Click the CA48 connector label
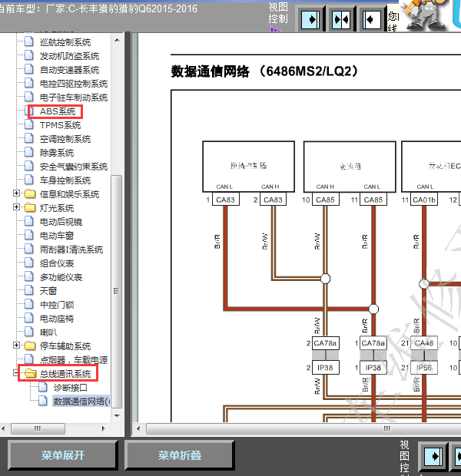Viewport: 461px width, 476px height. point(424,343)
